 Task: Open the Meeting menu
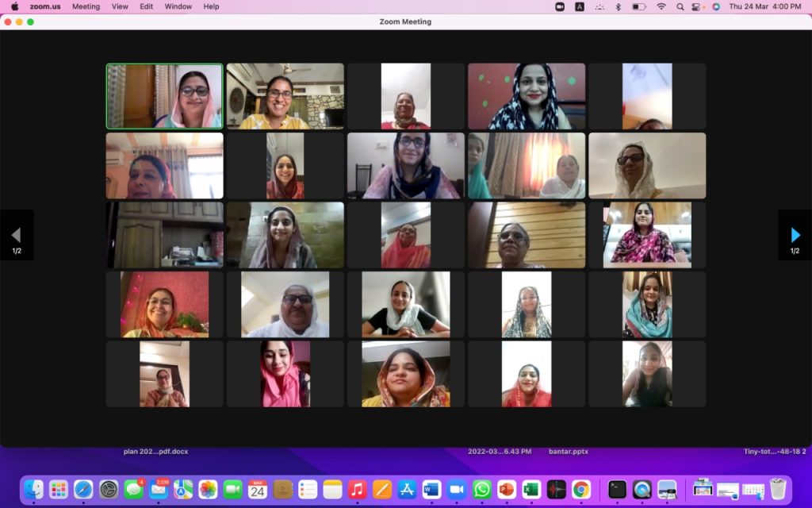tap(86, 6)
